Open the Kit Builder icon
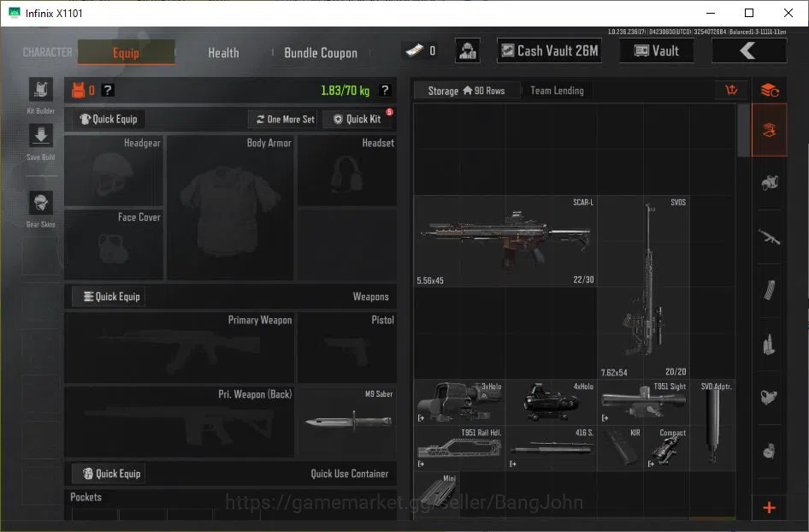The width and height of the screenshot is (809, 532). (41, 91)
